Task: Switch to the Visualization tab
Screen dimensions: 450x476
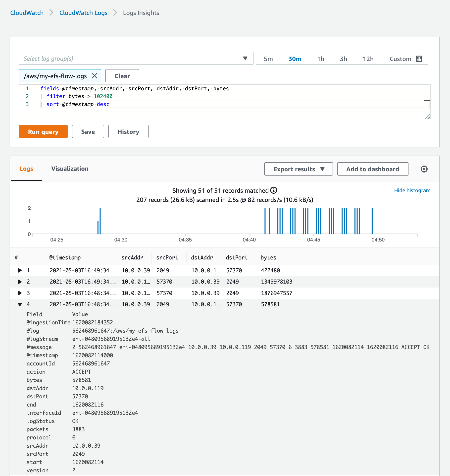Action: pyautogui.click(x=70, y=169)
